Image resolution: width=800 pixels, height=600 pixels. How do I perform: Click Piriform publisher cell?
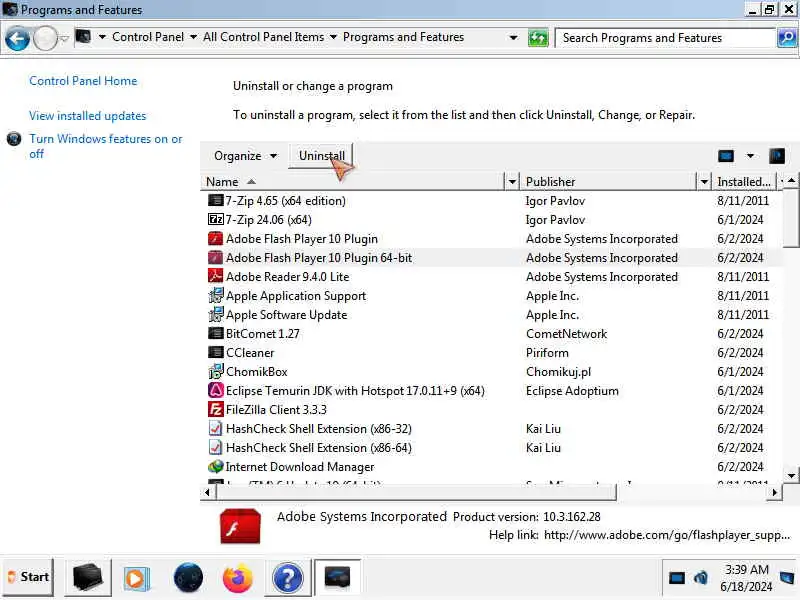(x=547, y=353)
